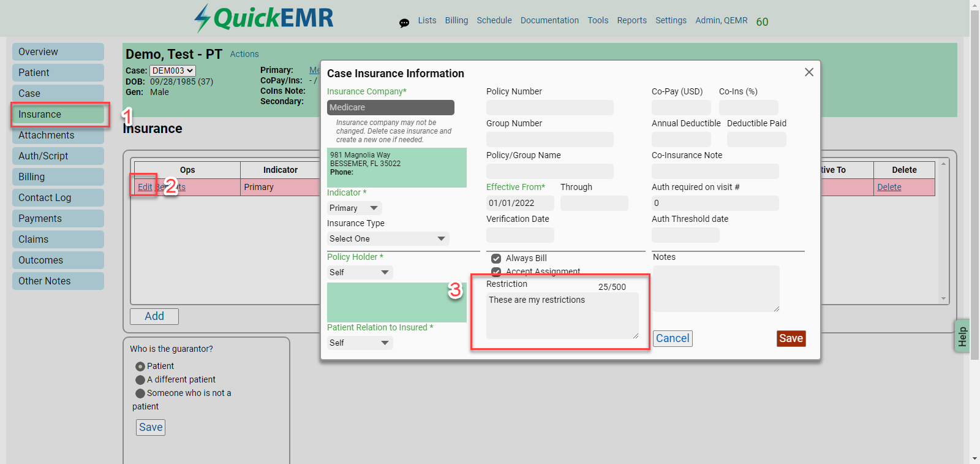Open the Actions link beside patient name
The image size is (980, 464).
tap(244, 54)
